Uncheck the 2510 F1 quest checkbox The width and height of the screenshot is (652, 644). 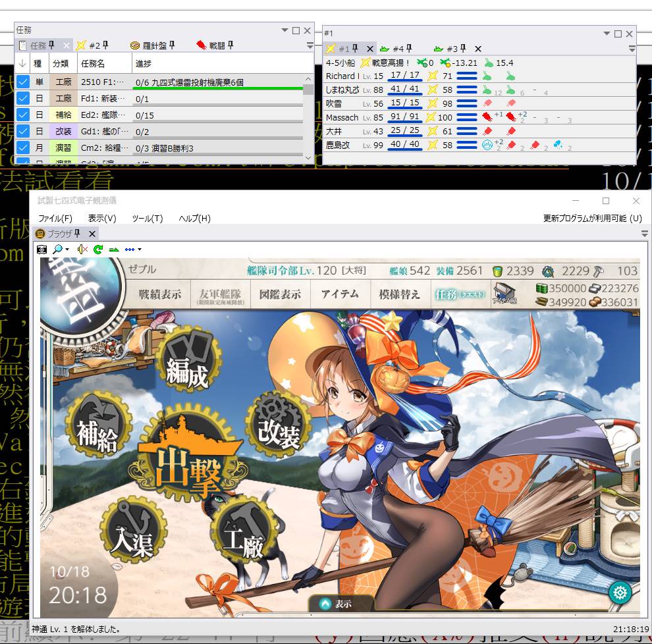coord(23,82)
